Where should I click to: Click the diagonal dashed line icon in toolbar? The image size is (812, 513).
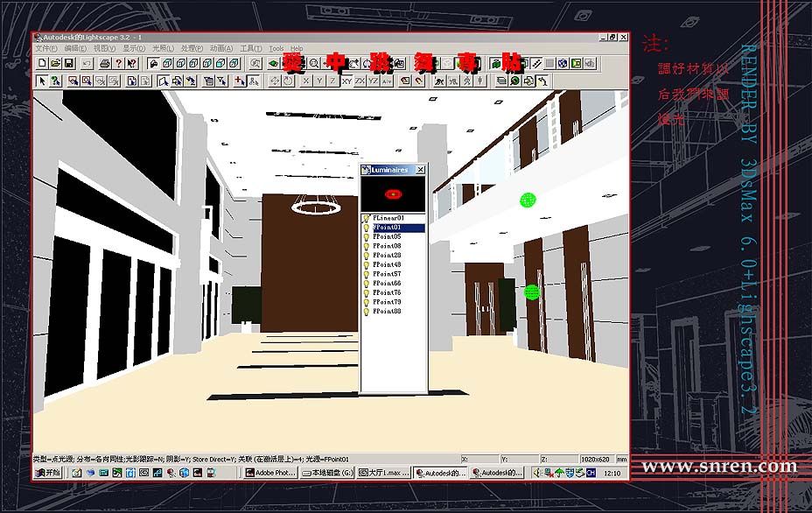pyautogui.click(x=537, y=63)
